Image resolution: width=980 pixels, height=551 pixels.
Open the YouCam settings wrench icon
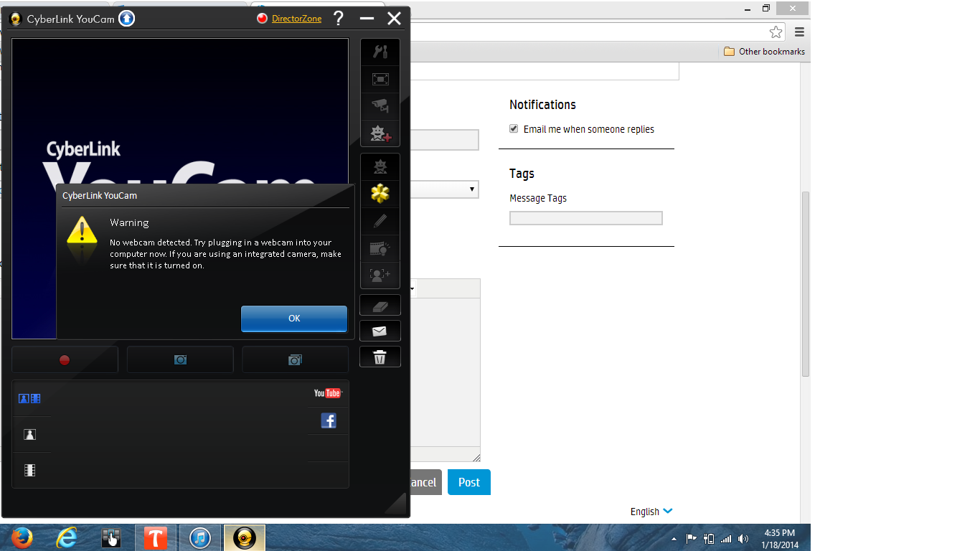(x=380, y=52)
